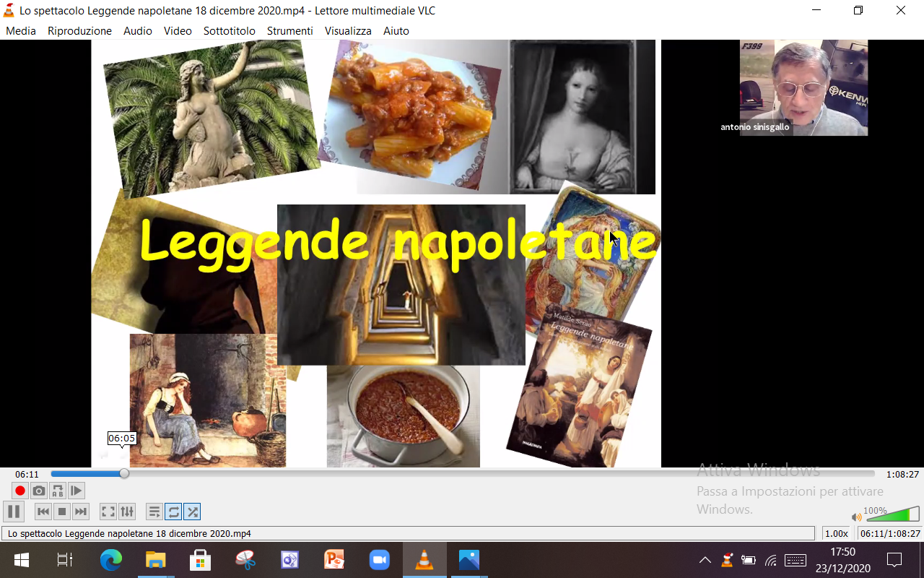
Task: Switch to PowerPoint on the taskbar
Action: [335, 560]
